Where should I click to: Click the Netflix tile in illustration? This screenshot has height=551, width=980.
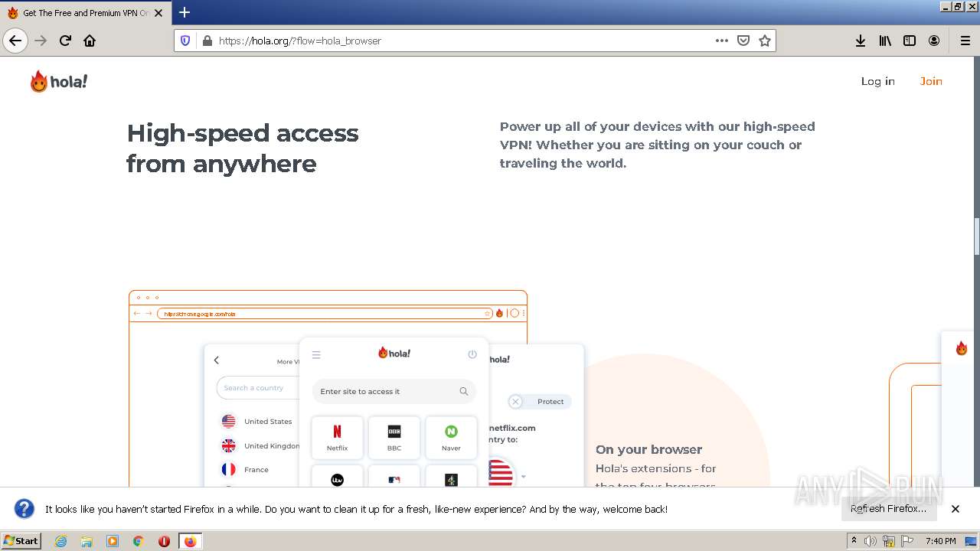(337, 437)
